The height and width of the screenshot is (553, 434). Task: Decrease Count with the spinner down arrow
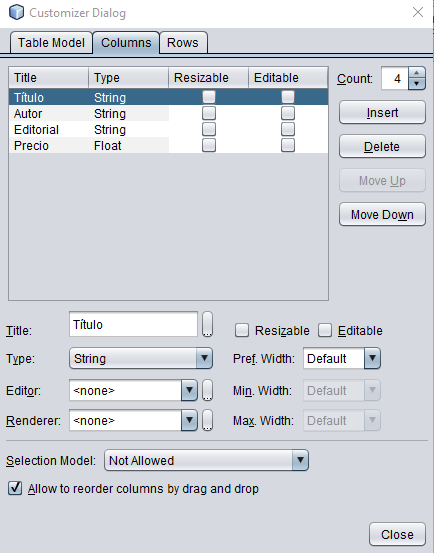tap(417, 84)
